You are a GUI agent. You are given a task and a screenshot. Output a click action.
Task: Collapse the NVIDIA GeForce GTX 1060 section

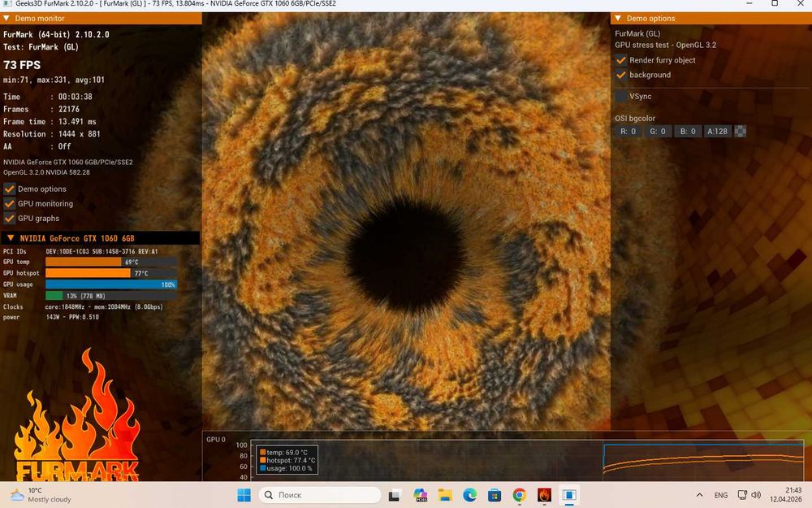(9, 239)
